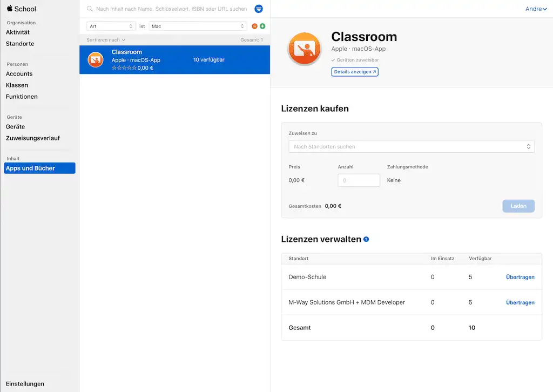
Task: Click the Zahlungsmethode value Keine
Action: pos(394,180)
